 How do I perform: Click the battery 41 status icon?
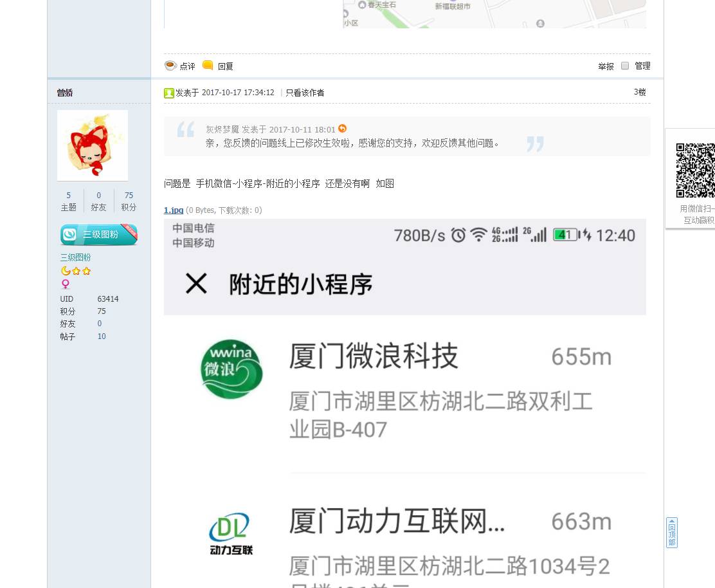pyautogui.click(x=565, y=235)
